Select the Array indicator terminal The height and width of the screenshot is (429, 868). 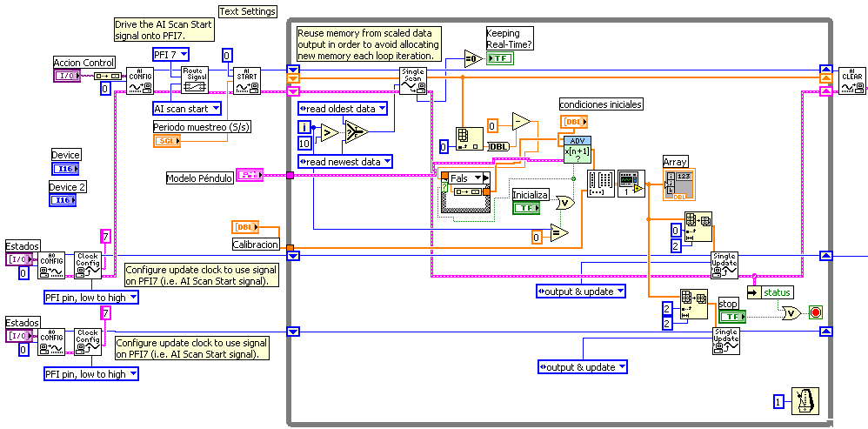(x=679, y=185)
